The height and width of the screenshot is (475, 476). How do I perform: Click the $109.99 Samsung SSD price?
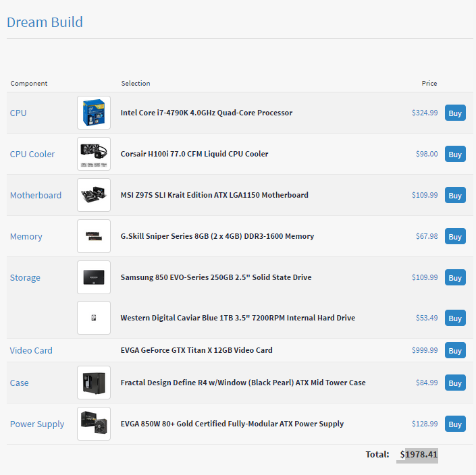click(x=425, y=277)
